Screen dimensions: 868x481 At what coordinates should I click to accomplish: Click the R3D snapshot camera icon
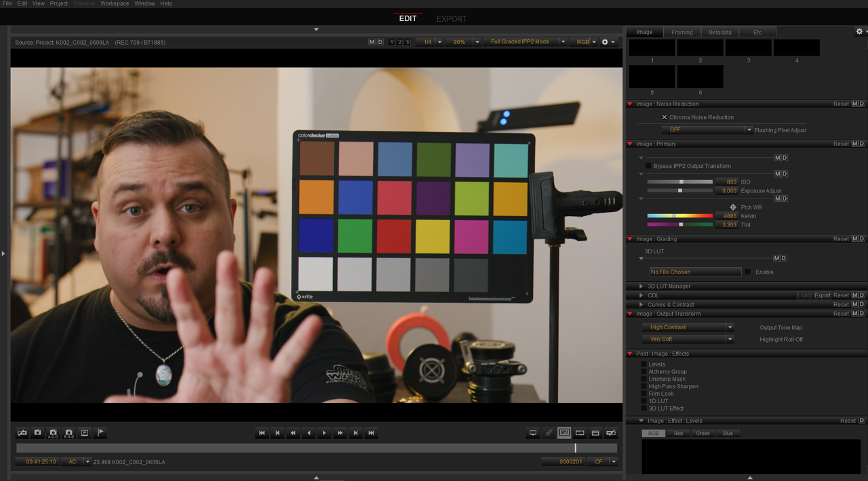pos(68,432)
